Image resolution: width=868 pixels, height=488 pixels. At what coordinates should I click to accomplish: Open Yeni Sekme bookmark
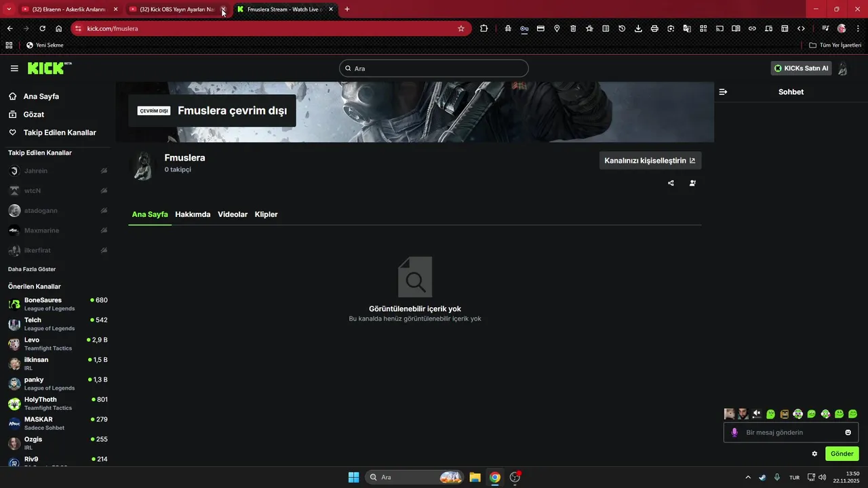pyautogui.click(x=45, y=45)
